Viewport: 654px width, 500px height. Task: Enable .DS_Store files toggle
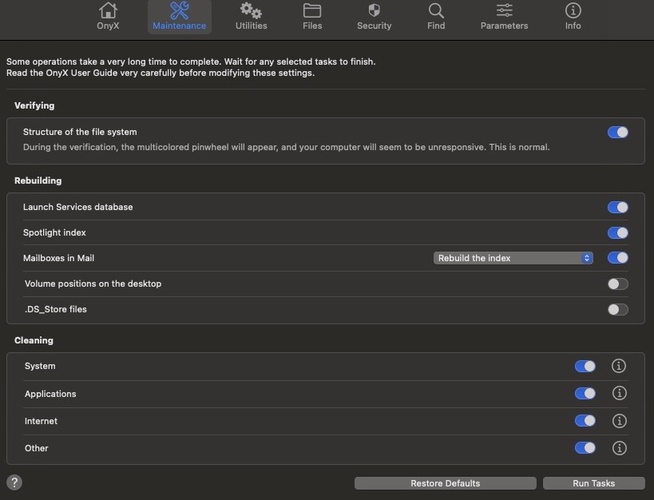(x=618, y=309)
